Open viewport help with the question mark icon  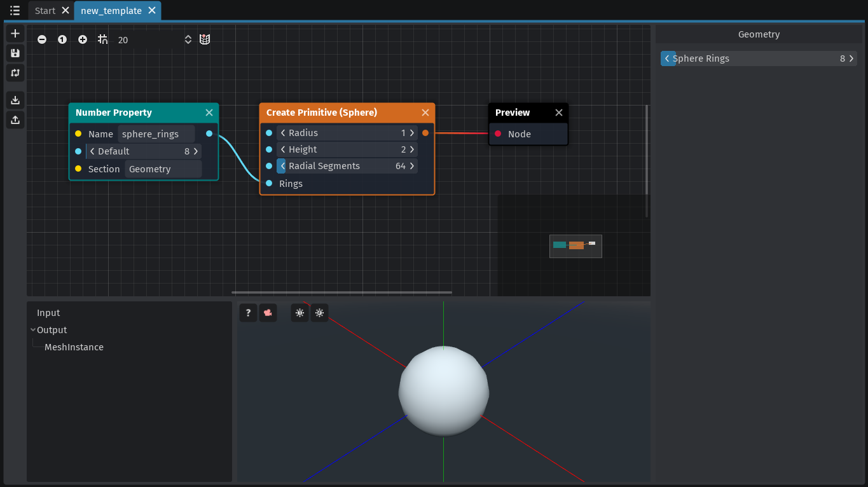coord(248,312)
